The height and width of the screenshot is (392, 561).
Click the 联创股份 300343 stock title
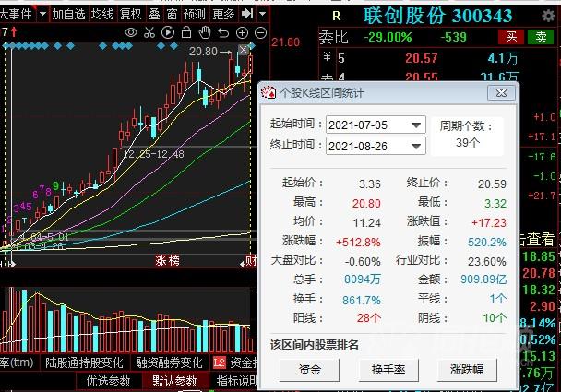(438, 16)
